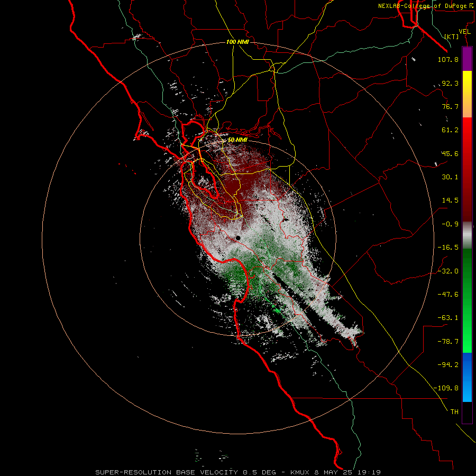Click the -78.7 velocity scale label
This screenshot has height=476, width=476.
coord(448,342)
